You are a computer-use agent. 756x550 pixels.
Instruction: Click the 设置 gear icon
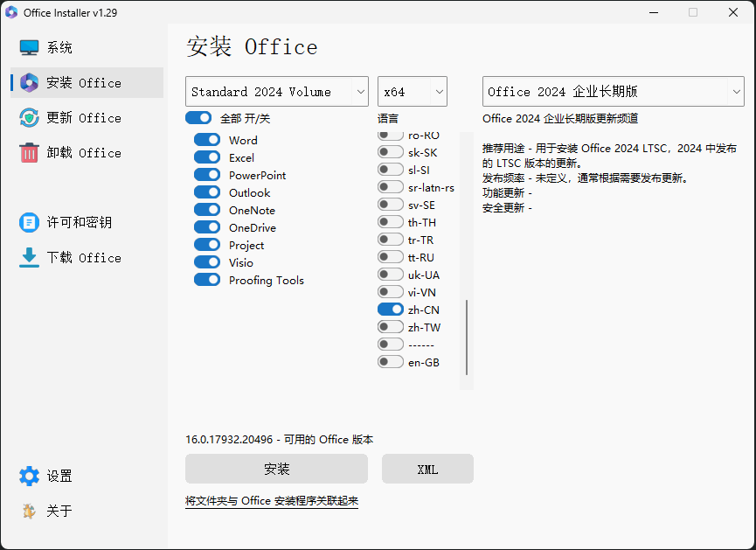[x=30, y=477]
